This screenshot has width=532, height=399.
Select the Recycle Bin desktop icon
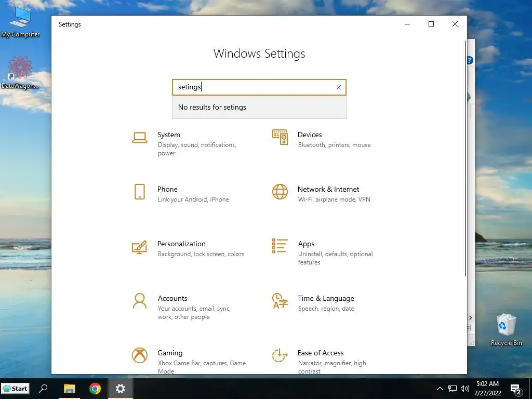pyautogui.click(x=506, y=329)
